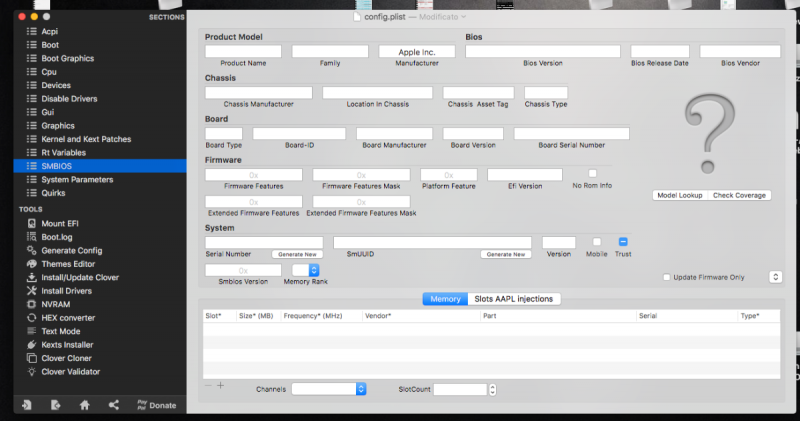
Task: Click the Efi Version input field
Action: coord(524,175)
